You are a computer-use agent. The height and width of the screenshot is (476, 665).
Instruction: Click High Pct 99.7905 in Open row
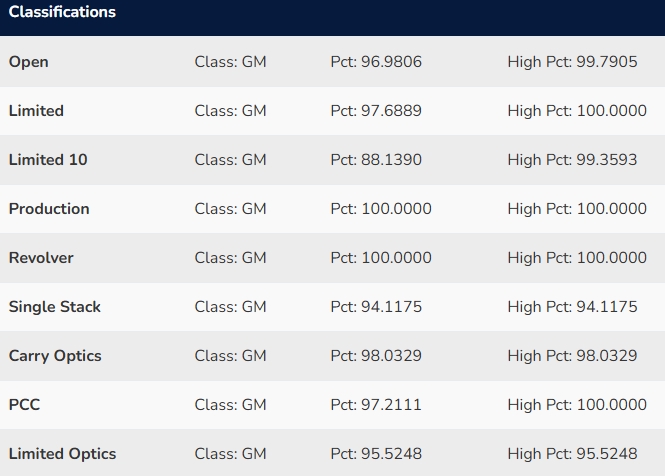pos(572,62)
